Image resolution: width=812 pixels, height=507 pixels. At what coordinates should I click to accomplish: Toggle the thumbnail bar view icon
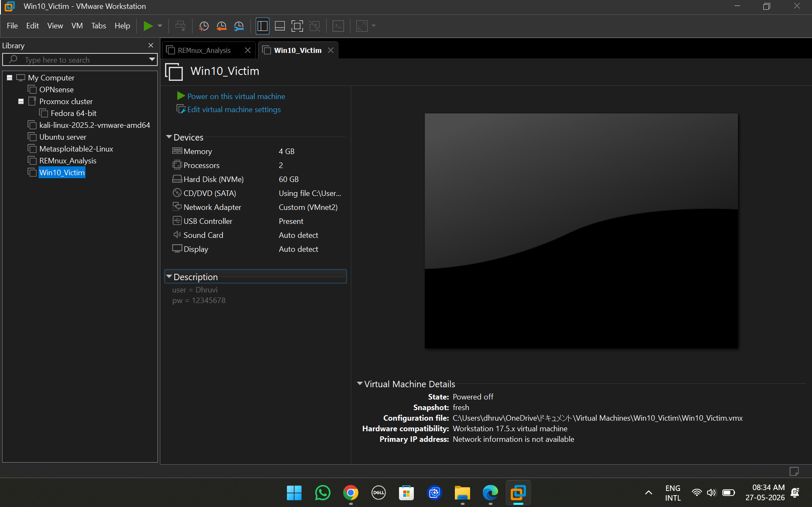280,26
